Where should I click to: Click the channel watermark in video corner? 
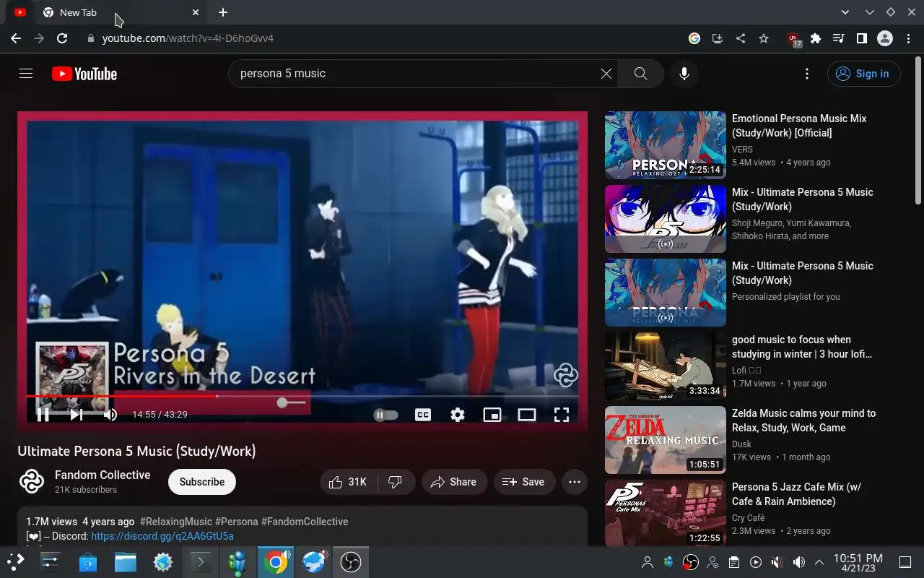point(566,375)
